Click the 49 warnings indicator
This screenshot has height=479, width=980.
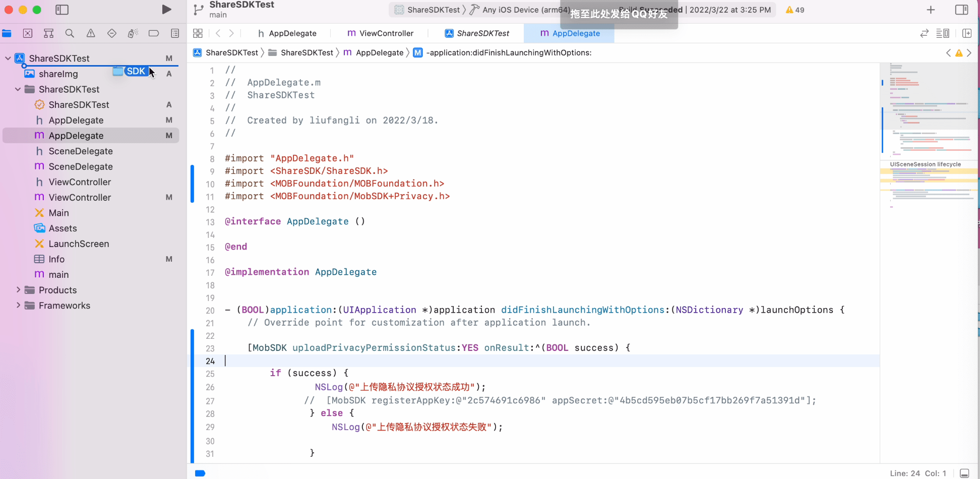[x=794, y=10]
